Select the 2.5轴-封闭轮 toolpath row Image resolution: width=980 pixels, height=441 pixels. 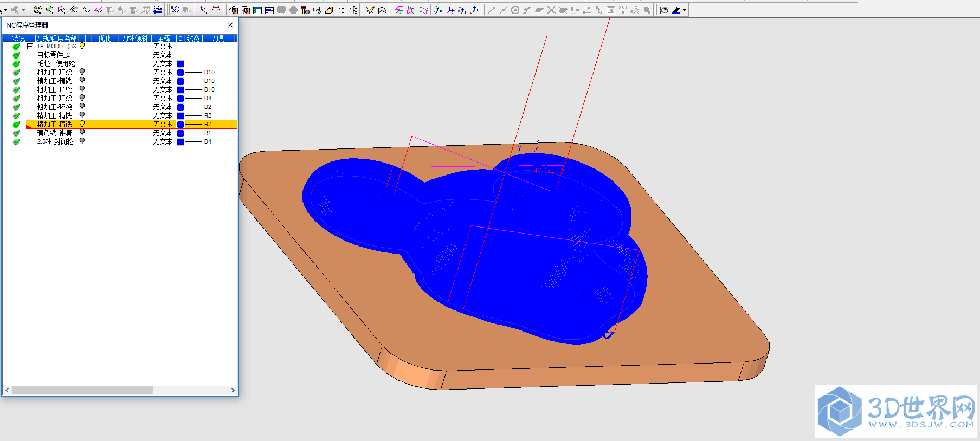(x=55, y=141)
